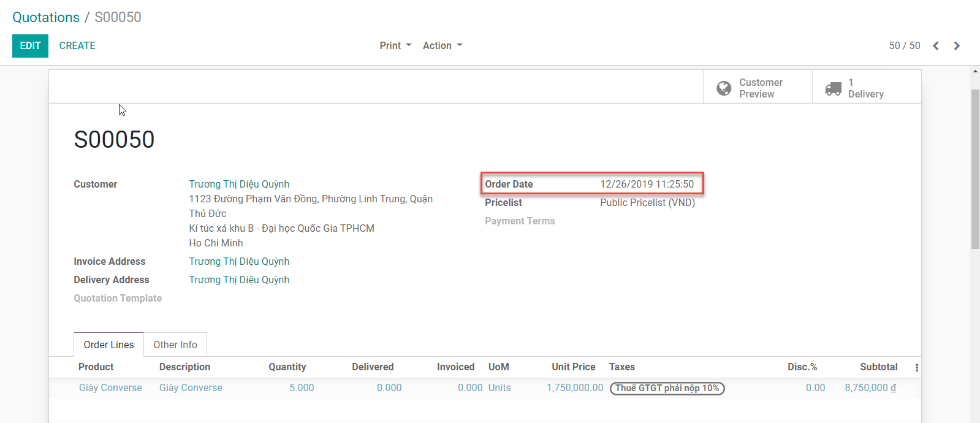Open the Invoice Address contact link
980x423 pixels.
point(239,261)
